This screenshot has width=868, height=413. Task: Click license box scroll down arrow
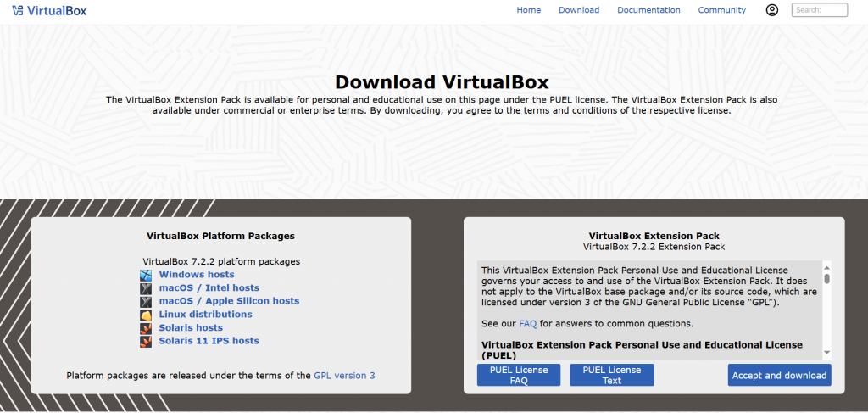tap(827, 353)
